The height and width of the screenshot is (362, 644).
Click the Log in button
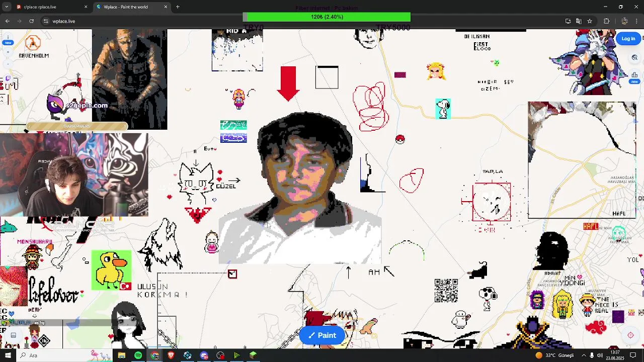click(x=628, y=39)
